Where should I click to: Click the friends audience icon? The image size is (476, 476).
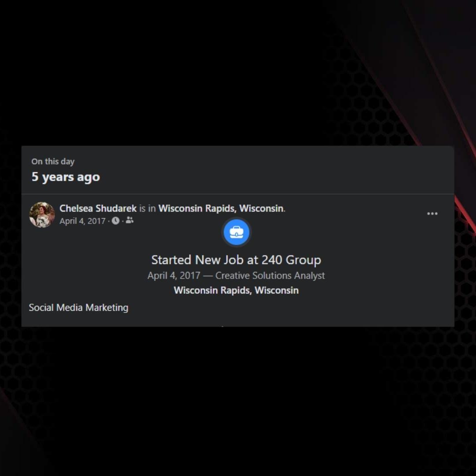pyautogui.click(x=130, y=220)
